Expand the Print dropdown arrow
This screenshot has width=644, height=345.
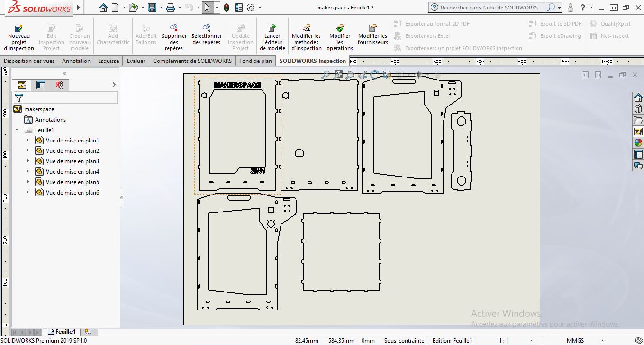pyautogui.click(x=180, y=8)
